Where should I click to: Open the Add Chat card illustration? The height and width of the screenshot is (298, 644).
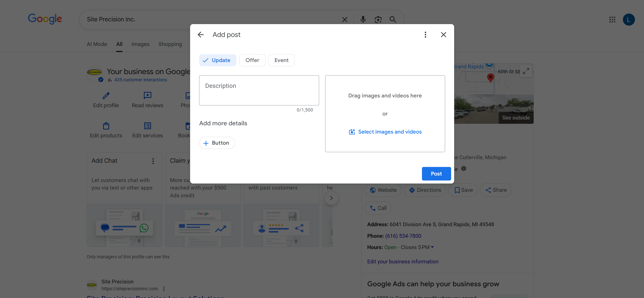[x=124, y=225]
